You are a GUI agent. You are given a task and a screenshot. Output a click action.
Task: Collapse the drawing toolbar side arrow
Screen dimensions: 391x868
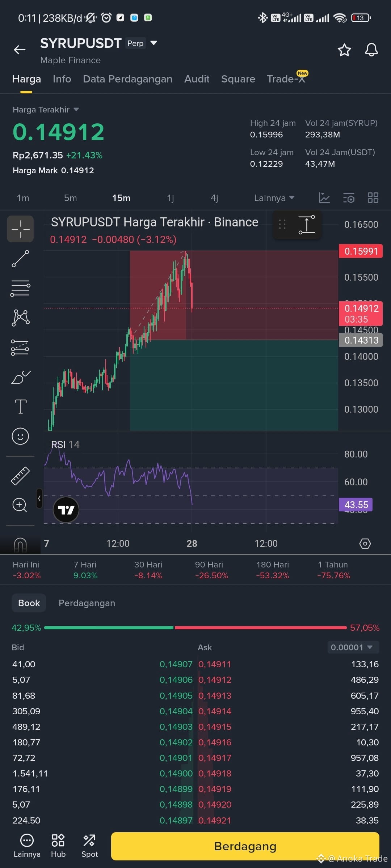[39, 498]
